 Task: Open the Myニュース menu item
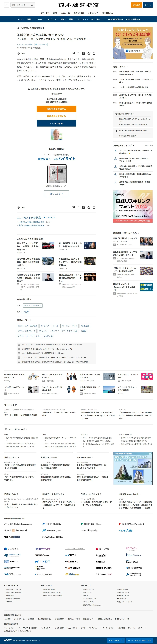click(x=65, y=13)
